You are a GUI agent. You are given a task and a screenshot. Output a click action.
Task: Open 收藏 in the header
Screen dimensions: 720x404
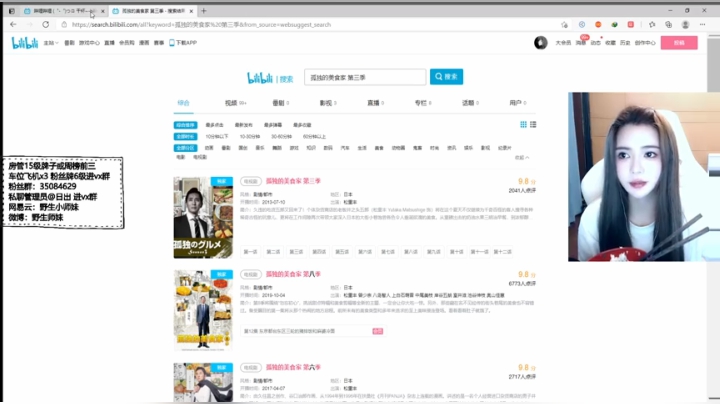click(x=610, y=43)
